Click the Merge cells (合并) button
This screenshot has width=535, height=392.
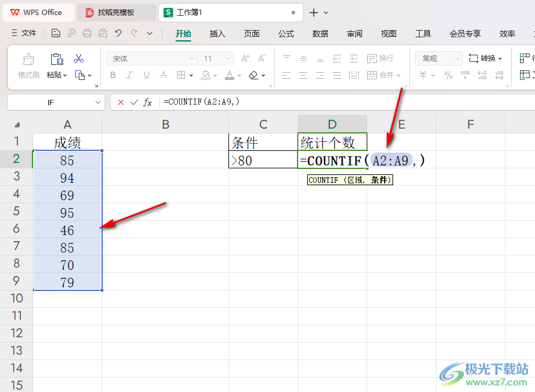(x=381, y=75)
